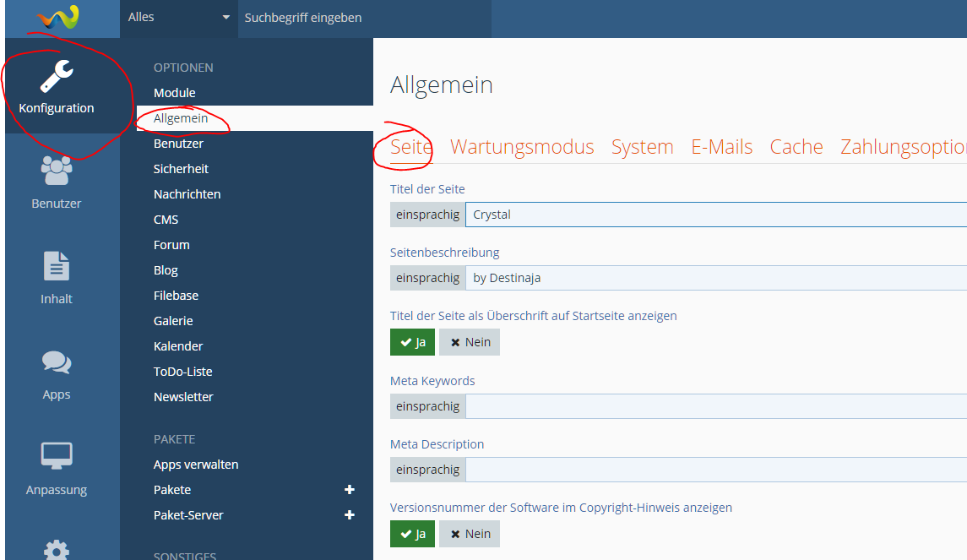967x560 pixels.
Task: Open einsprachig dropdown for Meta Keywords
Action: (x=427, y=406)
